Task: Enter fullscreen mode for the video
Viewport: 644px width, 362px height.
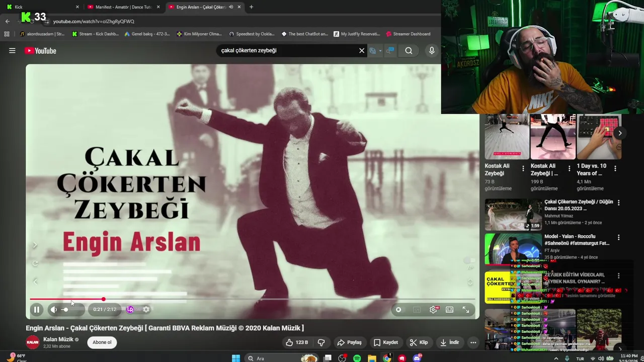Action: 466,310
